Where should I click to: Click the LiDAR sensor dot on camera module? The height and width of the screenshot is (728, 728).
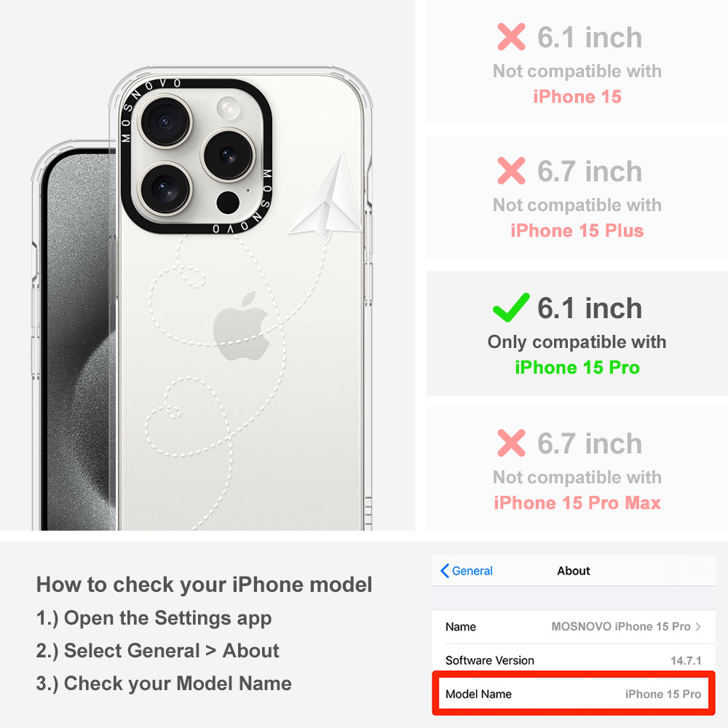pos(228,202)
